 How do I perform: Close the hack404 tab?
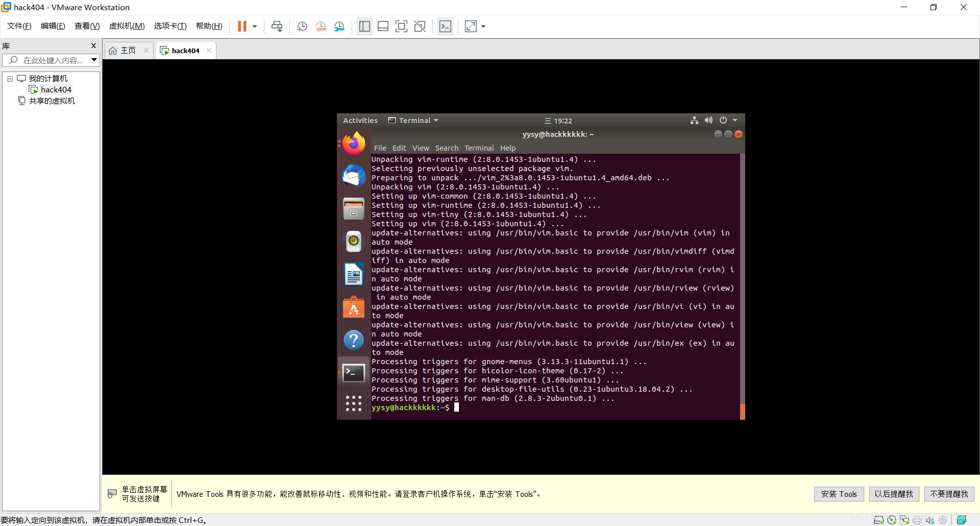(209, 51)
